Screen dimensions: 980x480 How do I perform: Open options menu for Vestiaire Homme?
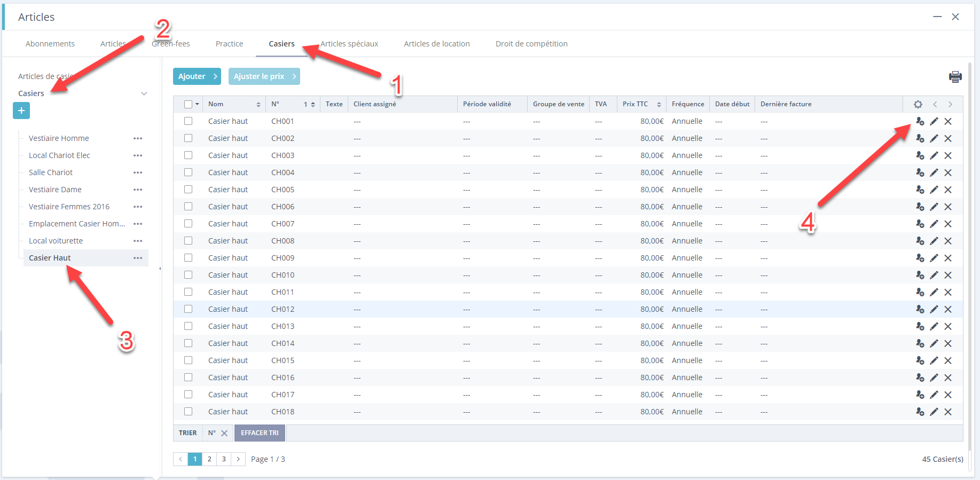click(x=138, y=139)
